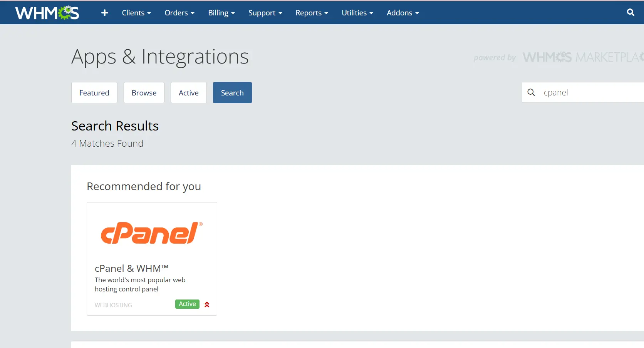Screen dimensions: 644x348
Task: Open the cPanel & WHM title link
Action: click(131, 268)
